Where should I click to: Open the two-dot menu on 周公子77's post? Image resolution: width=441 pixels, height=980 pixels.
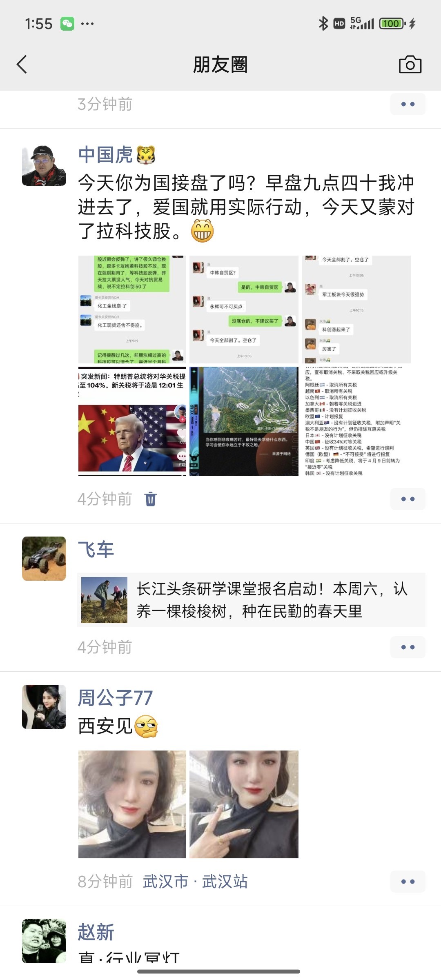[x=408, y=882]
